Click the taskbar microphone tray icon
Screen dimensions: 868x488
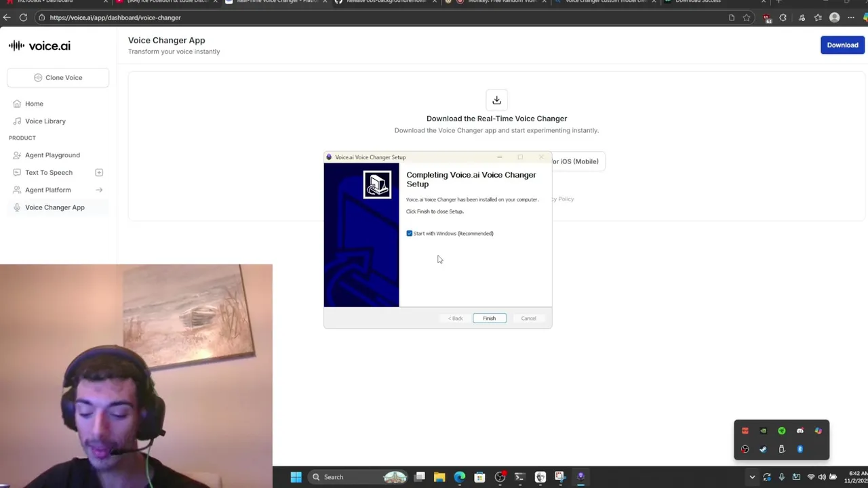781,477
